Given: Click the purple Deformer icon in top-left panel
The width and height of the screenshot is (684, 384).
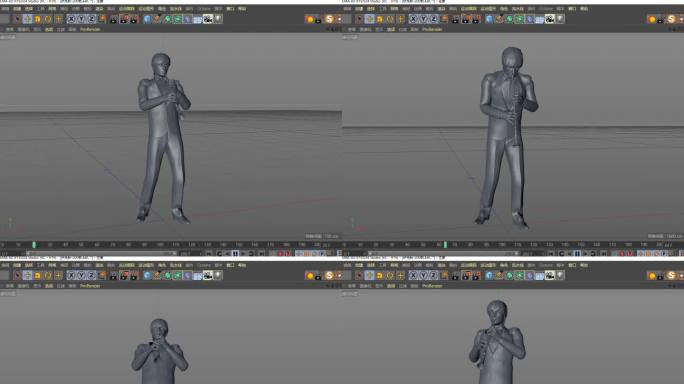Looking at the screenshot, I should [x=187, y=19].
